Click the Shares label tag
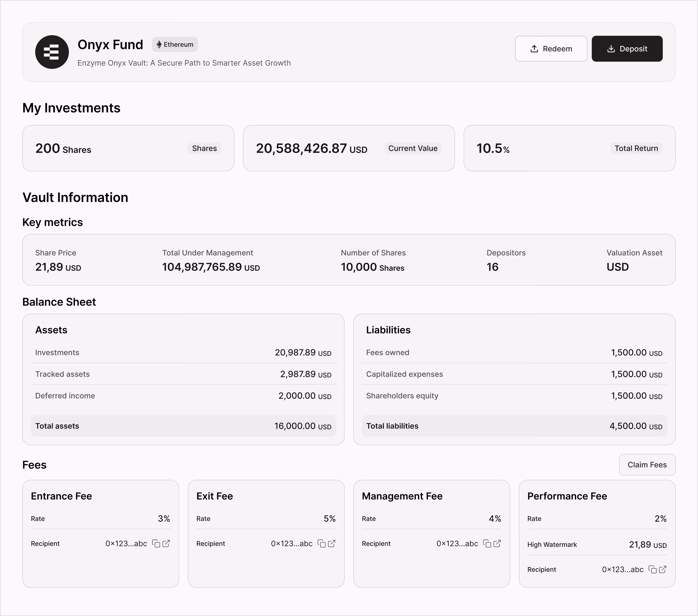 (204, 148)
